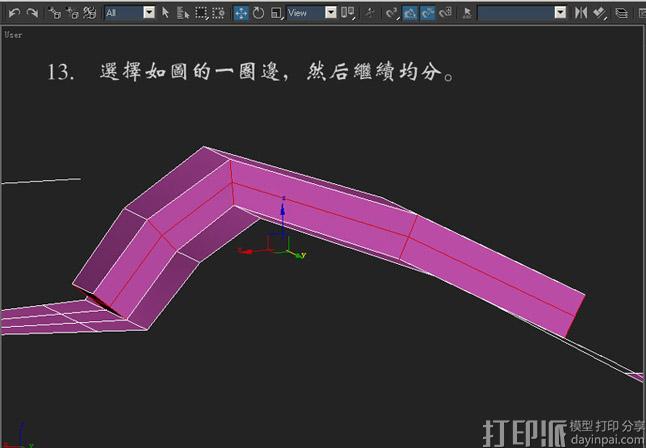646x448 pixels.
Task: Click the Redo arrow icon
Action: click(32, 13)
